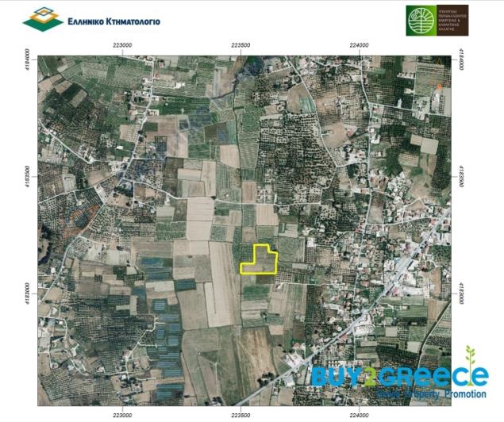
Task: Click the Hellenic Cadastre diamond logo icon
Action: click(43, 19)
